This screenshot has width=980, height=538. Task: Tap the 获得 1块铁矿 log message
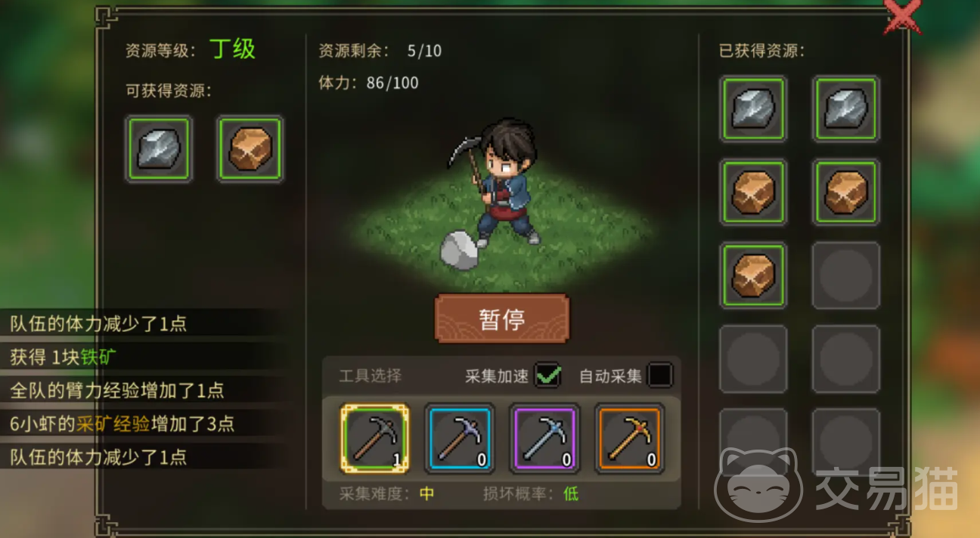[x=144, y=357]
